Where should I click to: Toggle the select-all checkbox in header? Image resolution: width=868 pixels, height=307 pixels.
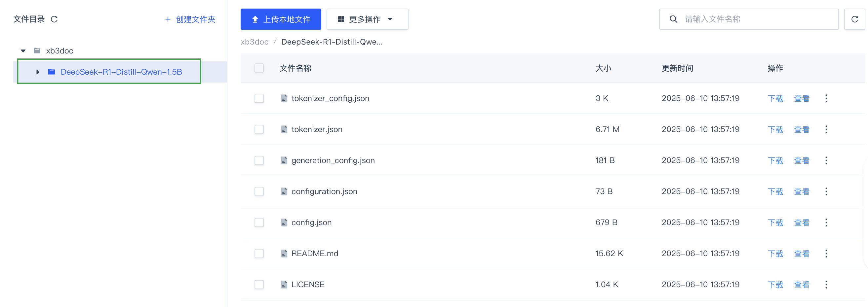[x=259, y=68]
